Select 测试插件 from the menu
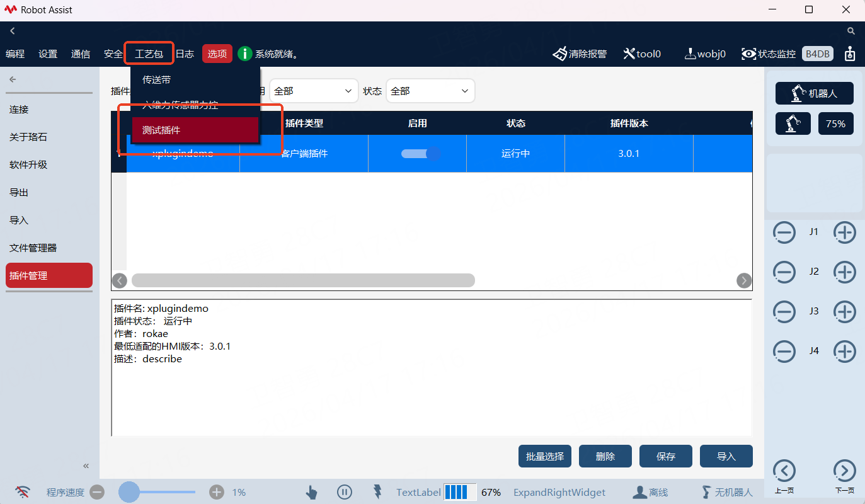Screen dimensions: 865x504 point(195,130)
